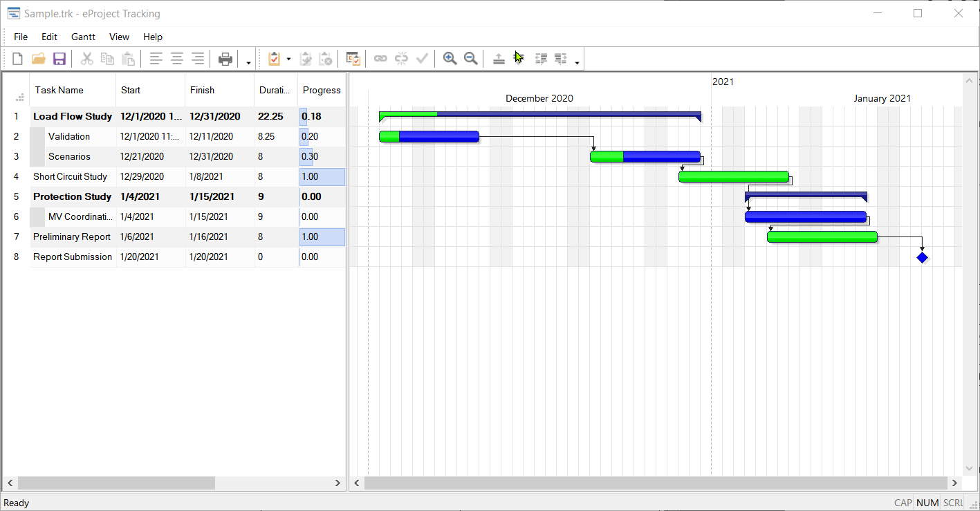Zoom out on the Gantt chart
The width and height of the screenshot is (980, 511).
tap(471, 58)
